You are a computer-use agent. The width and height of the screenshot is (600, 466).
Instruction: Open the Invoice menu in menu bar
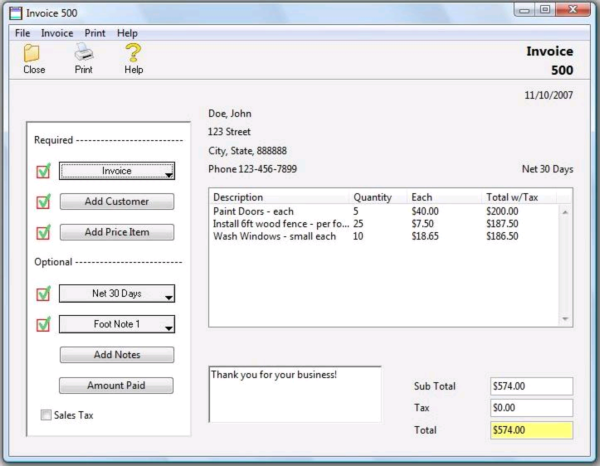[x=57, y=33]
